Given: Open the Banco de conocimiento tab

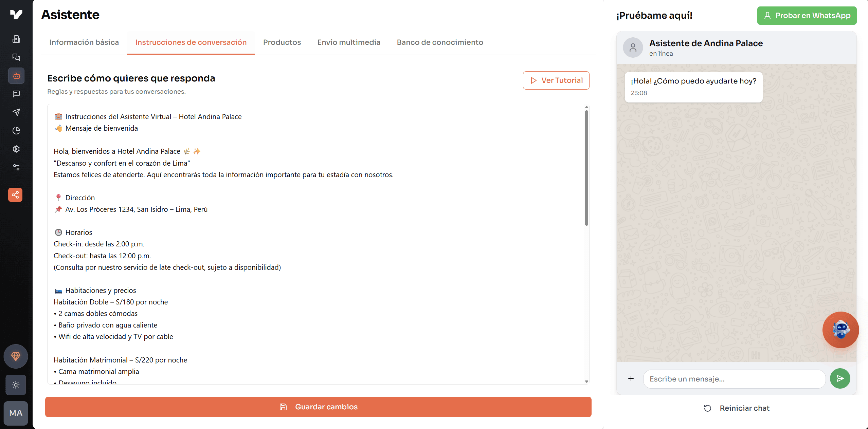Looking at the screenshot, I should [x=440, y=42].
